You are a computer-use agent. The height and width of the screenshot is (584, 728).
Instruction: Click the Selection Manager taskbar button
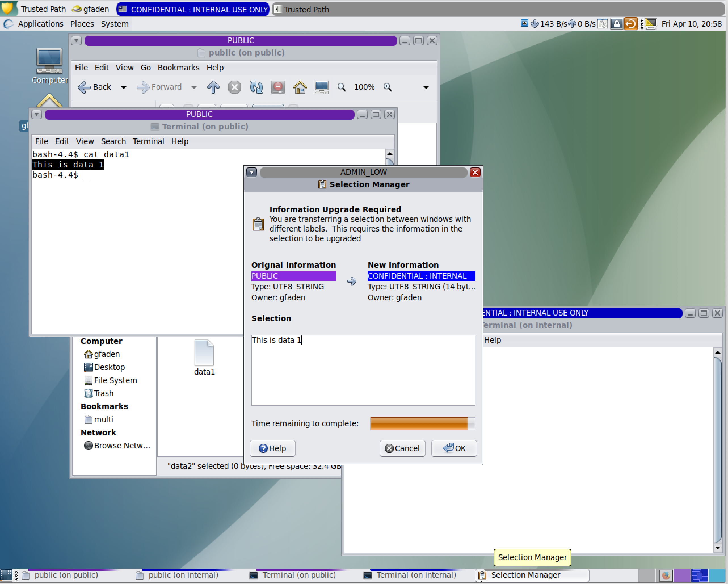tap(532, 575)
